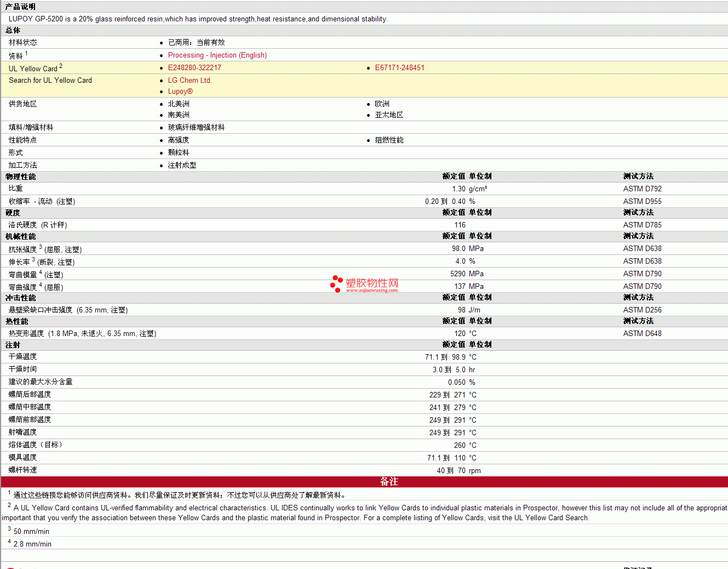Select the LUPOY GP-5200 description text
Viewport: 728px width, 569px height.
198,19
